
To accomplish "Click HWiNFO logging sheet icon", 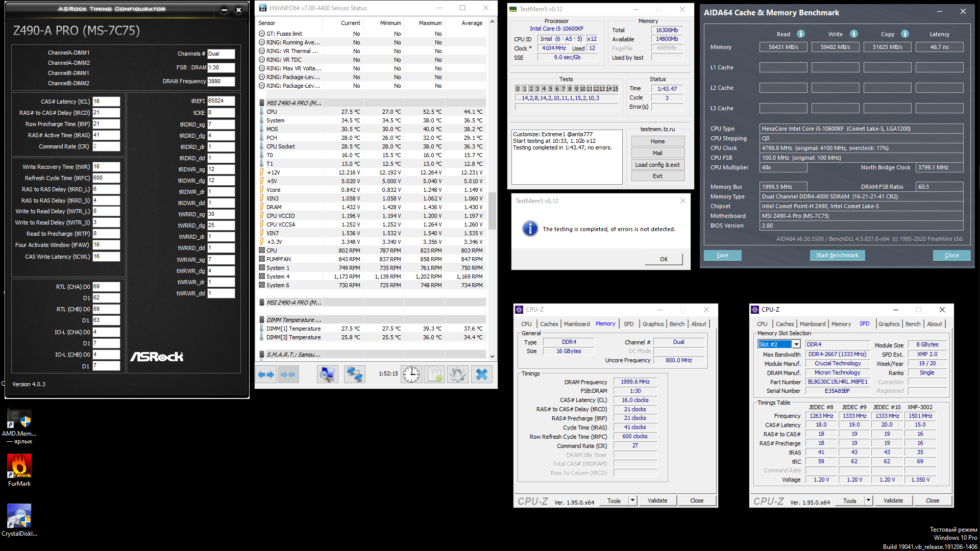I will 435,375.
